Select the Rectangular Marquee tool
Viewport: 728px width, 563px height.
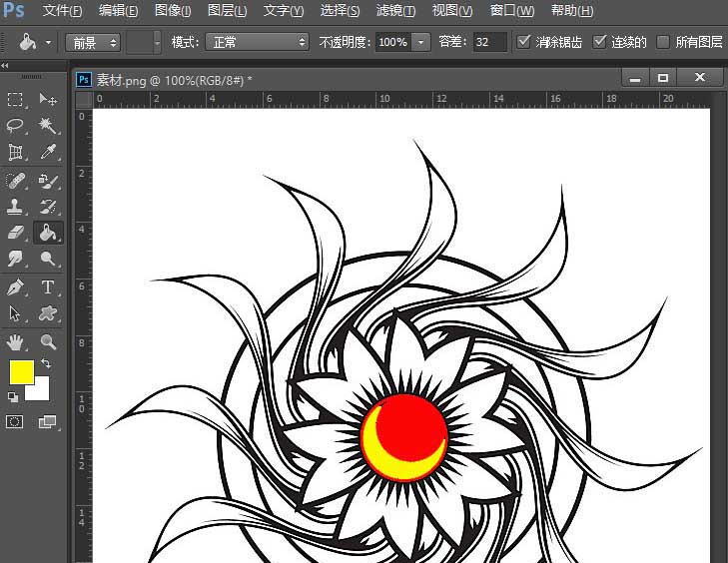click(16, 99)
